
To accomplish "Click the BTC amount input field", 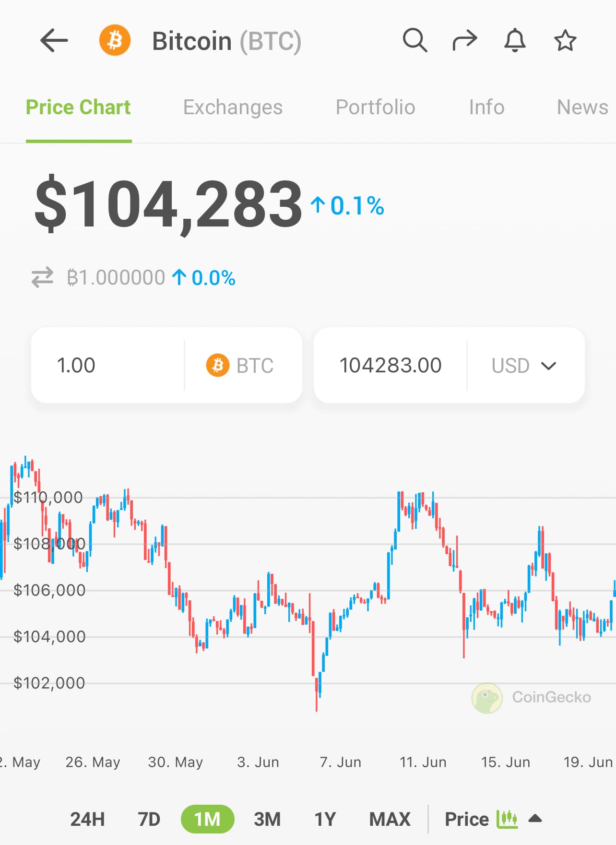I will 108,365.
